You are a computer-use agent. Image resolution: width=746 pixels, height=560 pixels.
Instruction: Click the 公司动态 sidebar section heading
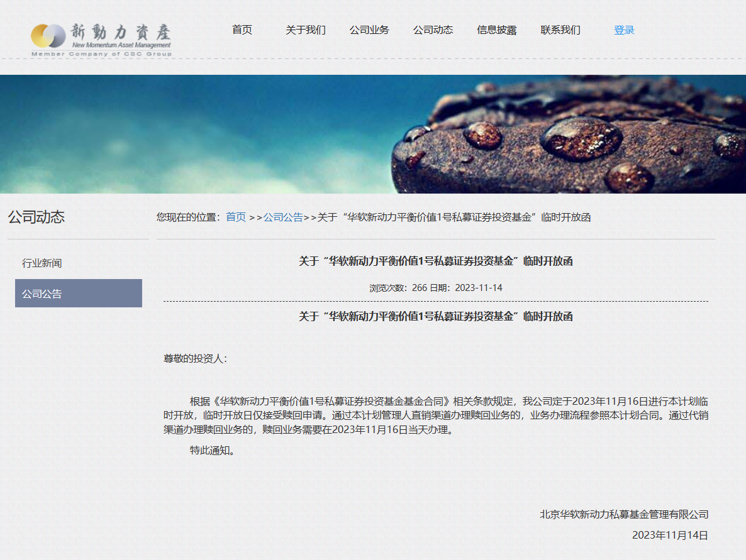(36, 217)
